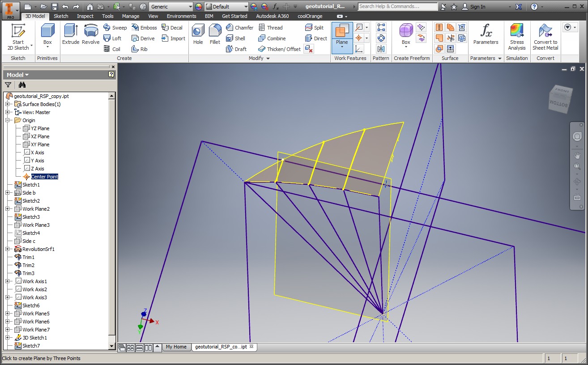Open browser panel help question mark
Image resolution: width=588 pixels, height=365 pixels.
pyautogui.click(x=111, y=75)
